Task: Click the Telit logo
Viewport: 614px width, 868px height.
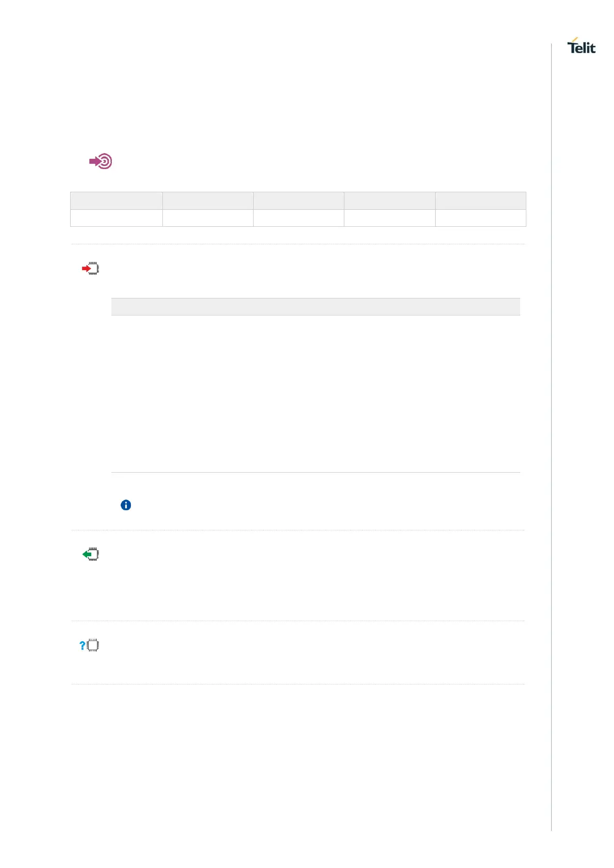Action: [x=581, y=46]
